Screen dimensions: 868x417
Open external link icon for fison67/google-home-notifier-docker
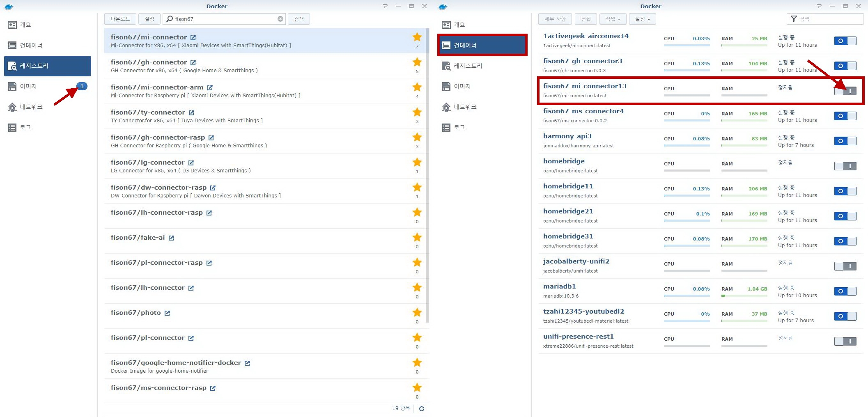click(247, 363)
